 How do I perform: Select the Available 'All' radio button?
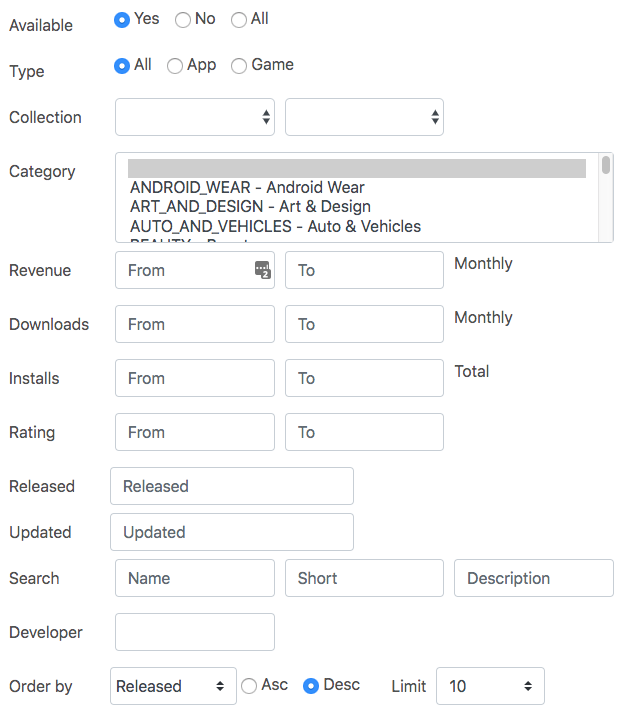coord(239,19)
